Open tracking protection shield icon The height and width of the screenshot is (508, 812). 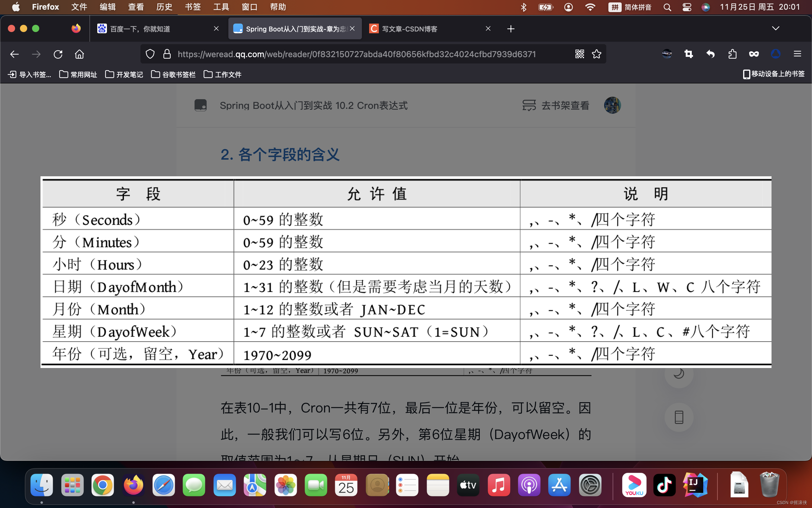[150, 54]
